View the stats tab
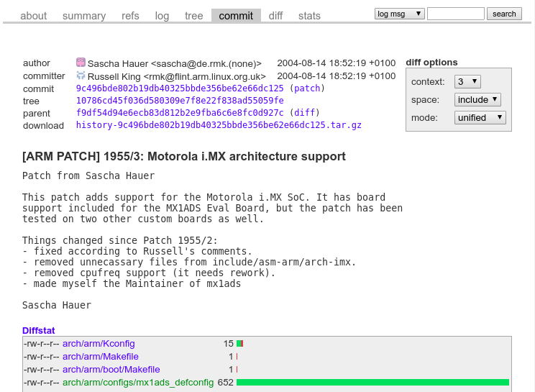535x392 pixels. (309, 16)
